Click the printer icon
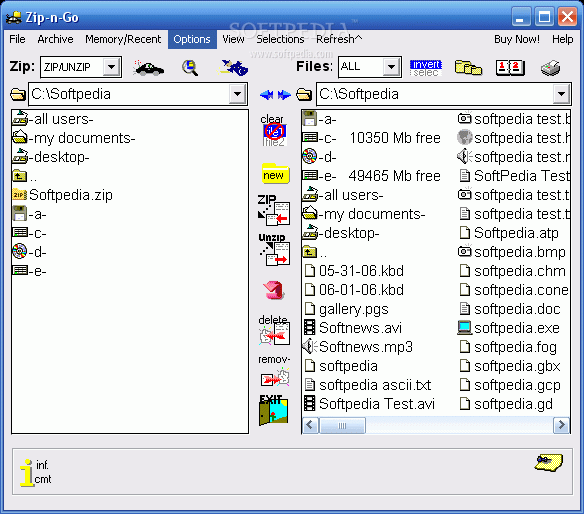 pos(550,68)
